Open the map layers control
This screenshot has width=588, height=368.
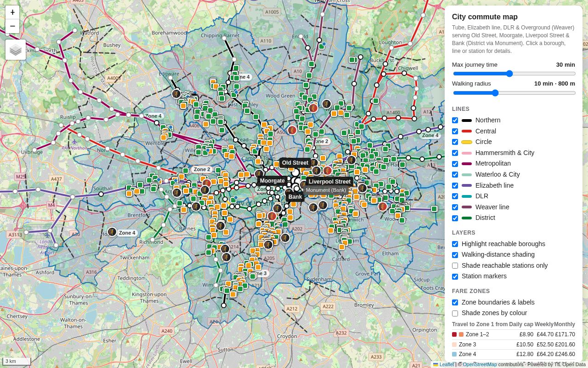coord(16,50)
